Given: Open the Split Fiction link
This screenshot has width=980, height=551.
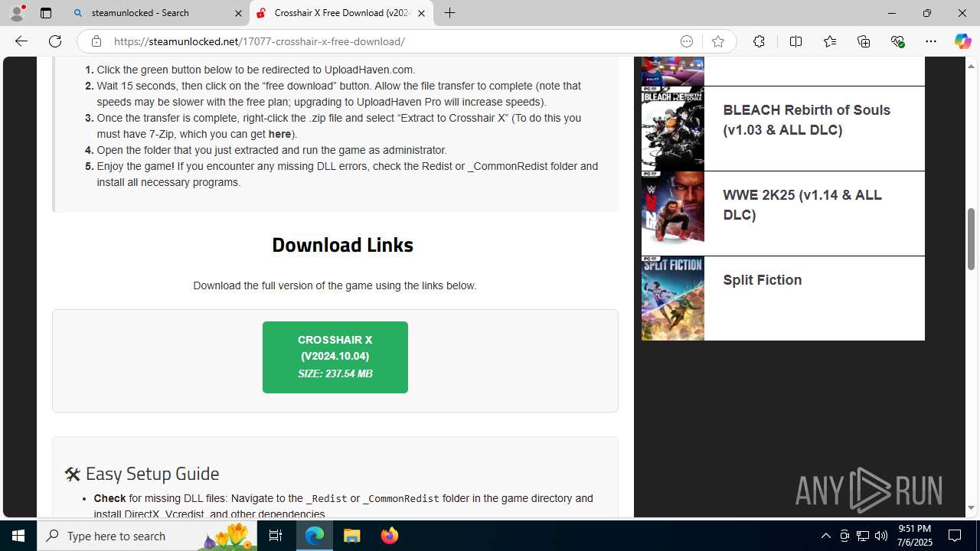Looking at the screenshot, I should coord(763,280).
